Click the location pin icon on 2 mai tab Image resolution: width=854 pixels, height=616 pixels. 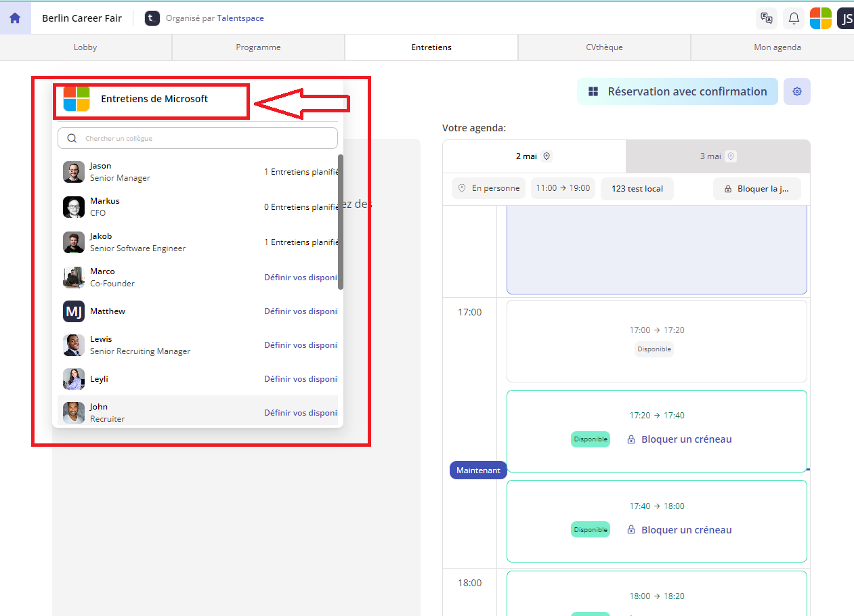547,156
